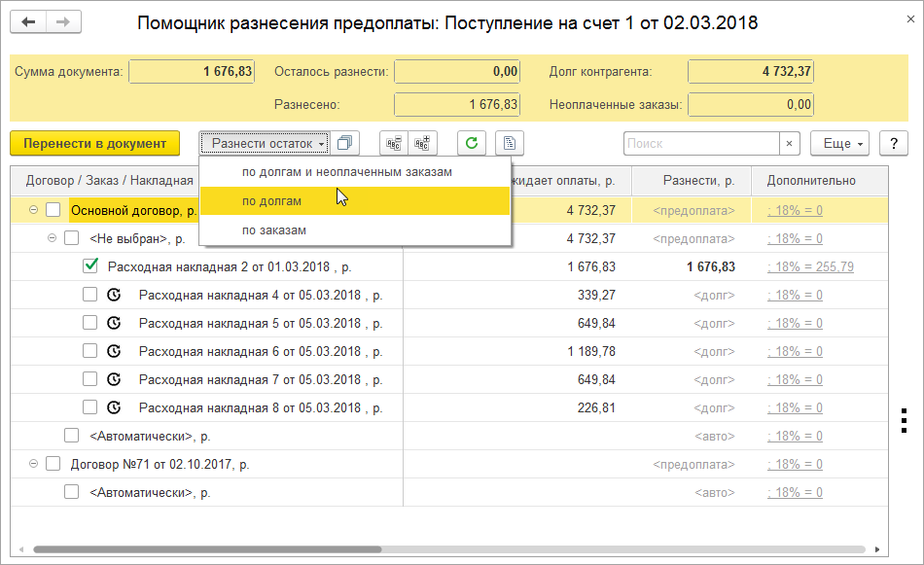Click the document report icon in toolbar
The image size is (924, 565).
(x=510, y=143)
